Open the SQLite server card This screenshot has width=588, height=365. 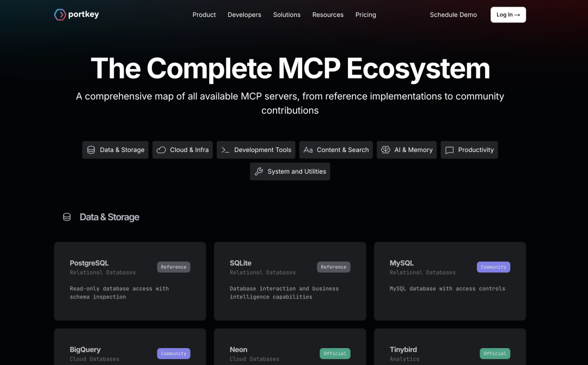click(290, 281)
